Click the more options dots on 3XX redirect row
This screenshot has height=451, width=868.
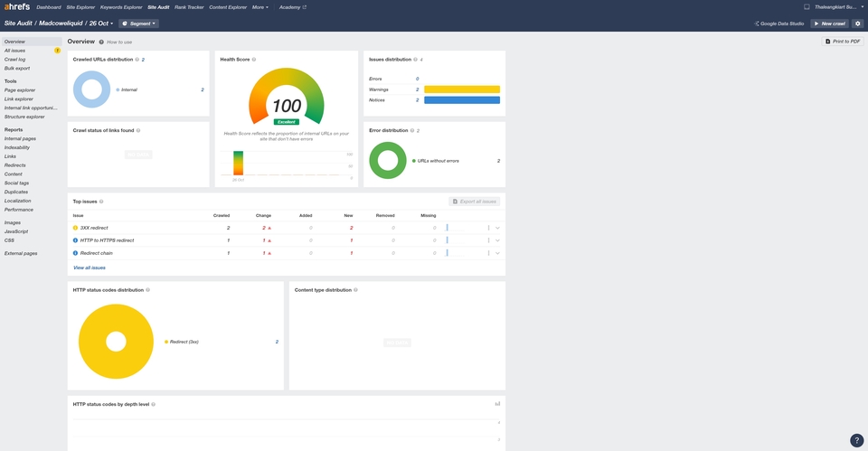[x=488, y=228]
